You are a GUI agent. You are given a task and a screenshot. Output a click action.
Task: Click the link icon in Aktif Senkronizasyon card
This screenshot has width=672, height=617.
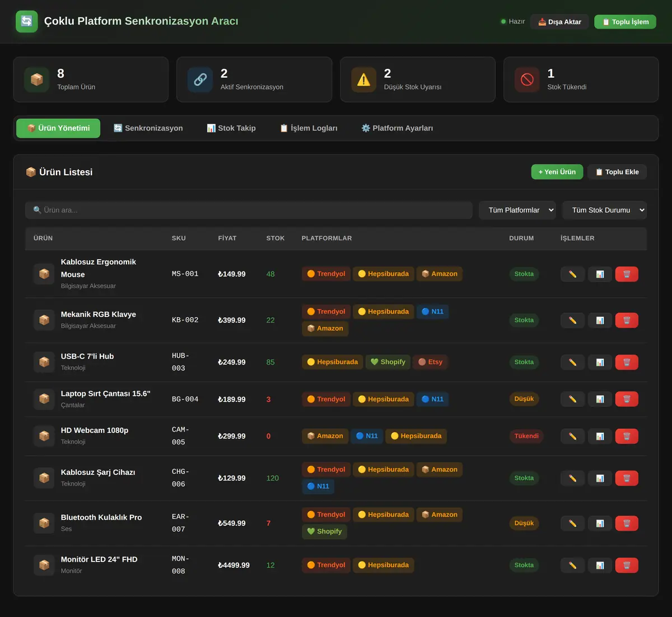(200, 80)
